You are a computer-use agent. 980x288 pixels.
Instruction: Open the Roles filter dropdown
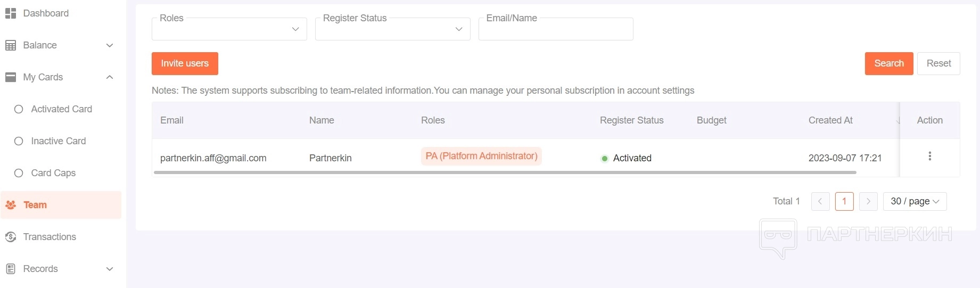point(229,29)
